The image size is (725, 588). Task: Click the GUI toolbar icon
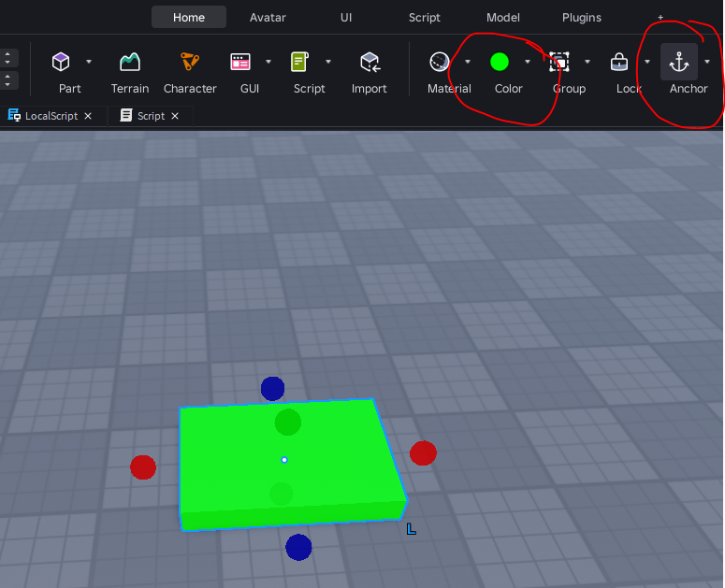tap(240, 62)
